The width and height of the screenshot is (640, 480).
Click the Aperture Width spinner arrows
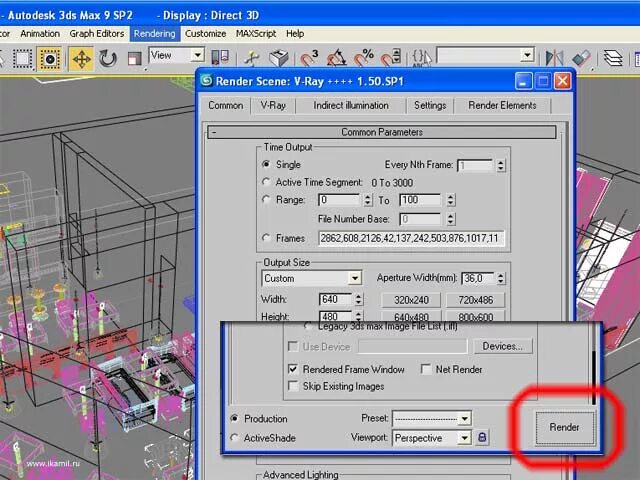(x=501, y=278)
